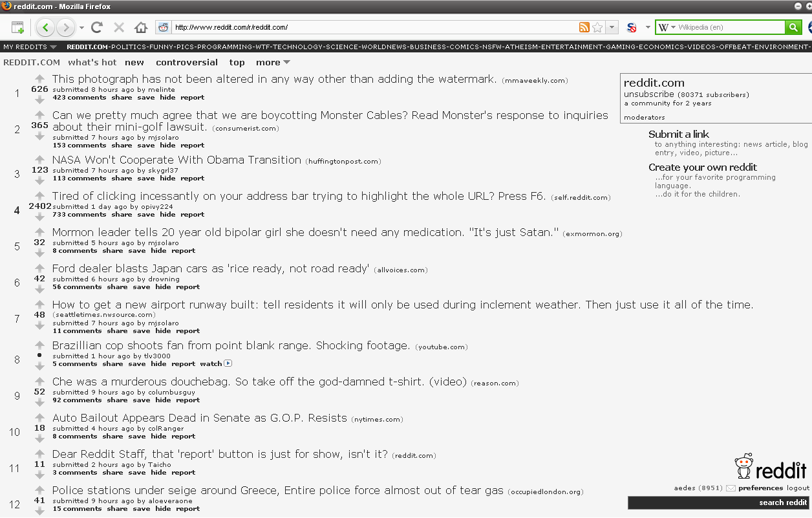Viewport: 812px width, 518px height.
Task: Upvote the airport runway post
Action: [x=39, y=305]
